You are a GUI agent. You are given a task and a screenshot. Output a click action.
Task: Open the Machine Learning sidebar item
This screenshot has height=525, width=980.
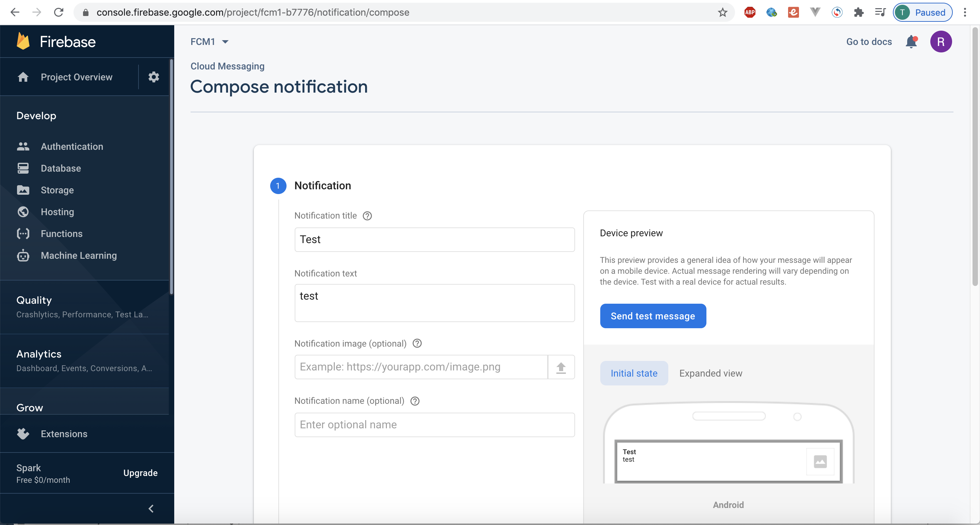click(x=78, y=255)
